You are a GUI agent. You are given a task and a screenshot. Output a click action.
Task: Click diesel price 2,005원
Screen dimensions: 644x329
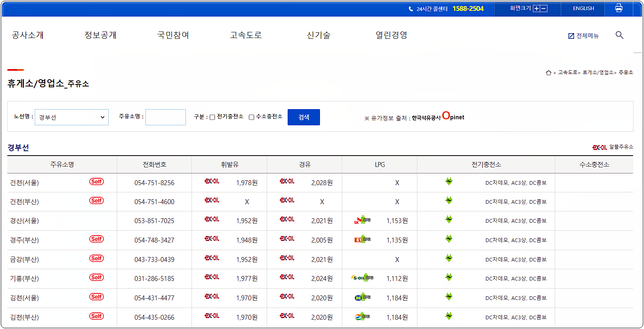pyautogui.click(x=322, y=240)
